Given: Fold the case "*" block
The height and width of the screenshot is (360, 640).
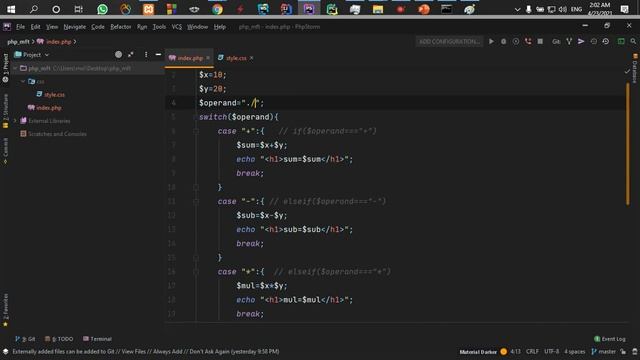Looking at the screenshot, I should pyautogui.click(x=196, y=271).
